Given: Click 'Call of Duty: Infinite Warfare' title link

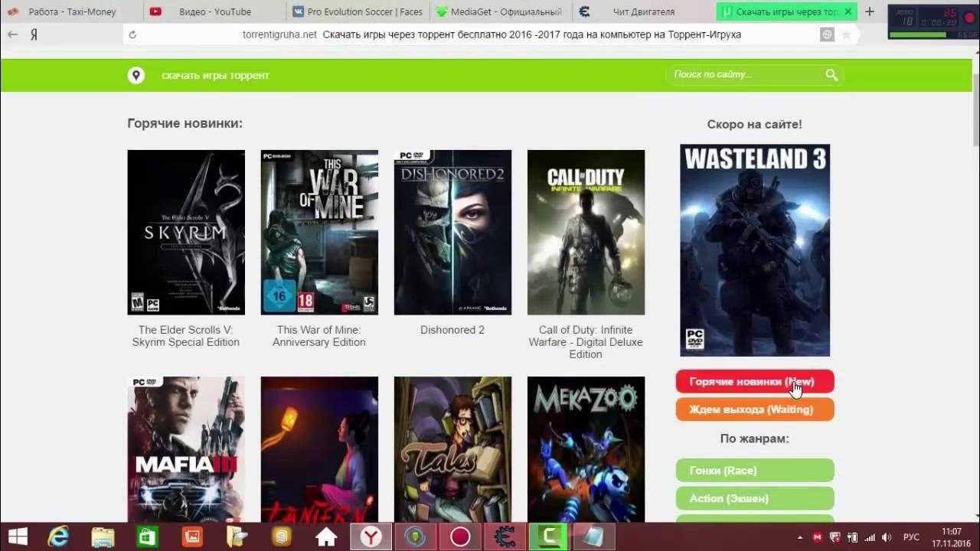Looking at the screenshot, I should point(586,342).
